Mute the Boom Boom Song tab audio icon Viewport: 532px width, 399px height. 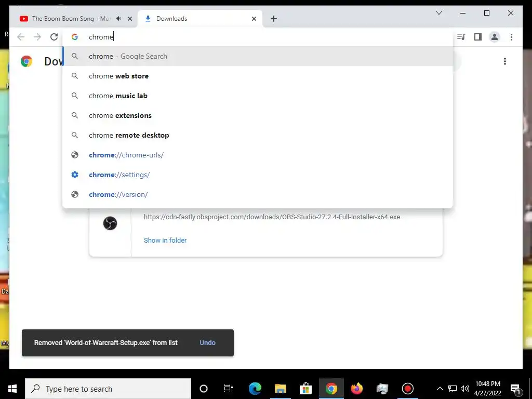(119, 19)
